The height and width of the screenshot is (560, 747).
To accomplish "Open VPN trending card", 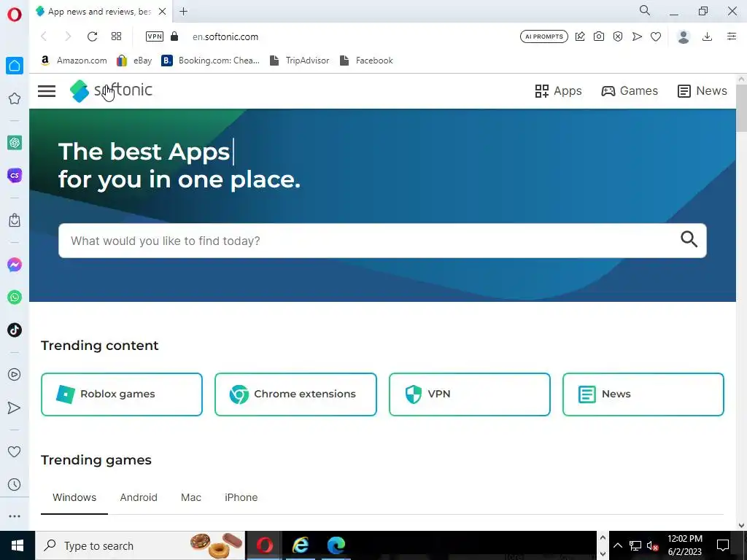I will click(x=470, y=394).
